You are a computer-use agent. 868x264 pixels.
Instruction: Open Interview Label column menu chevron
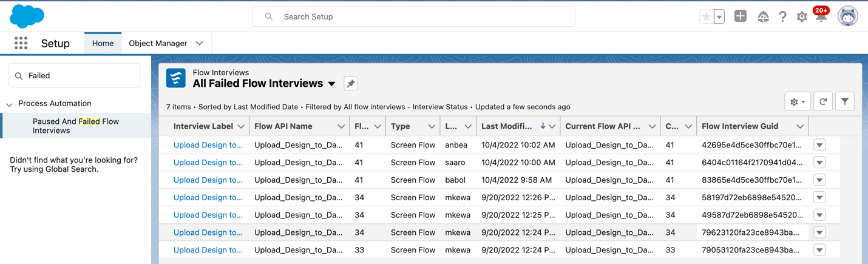(241, 126)
